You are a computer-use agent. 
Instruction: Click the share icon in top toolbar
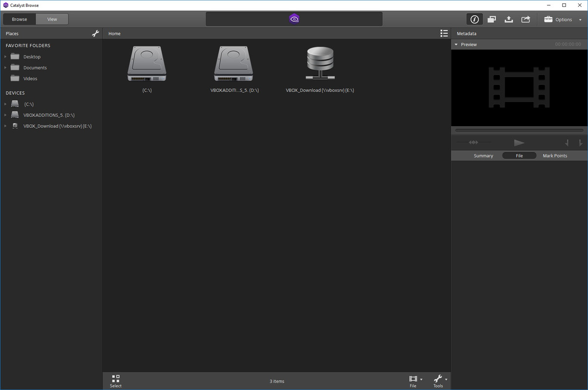[x=526, y=19]
